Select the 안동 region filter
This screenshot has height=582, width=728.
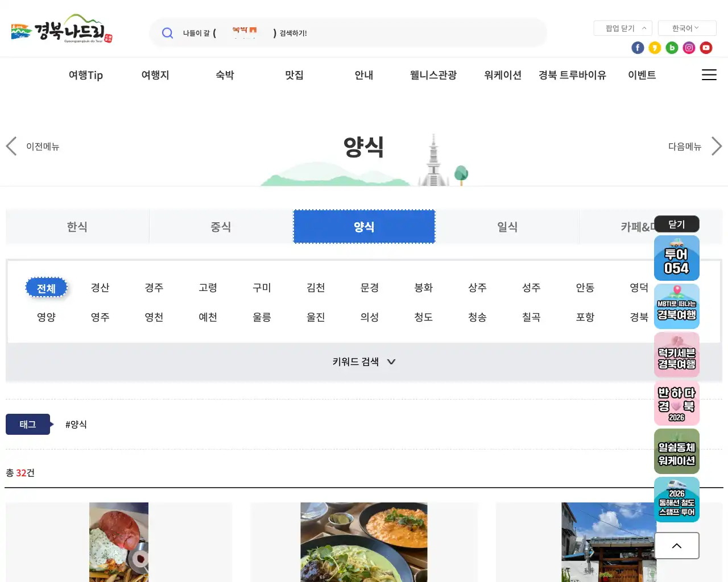pos(585,288)
